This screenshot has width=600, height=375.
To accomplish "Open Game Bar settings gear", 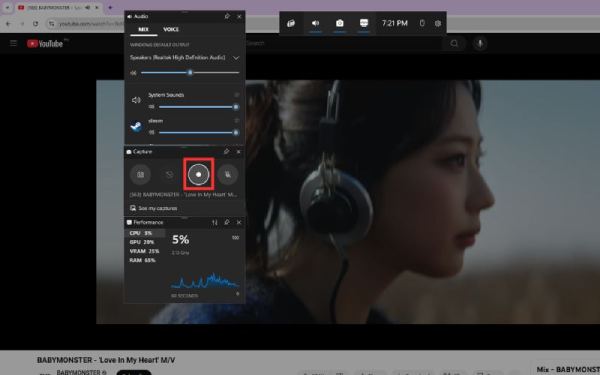I will 438,23.
